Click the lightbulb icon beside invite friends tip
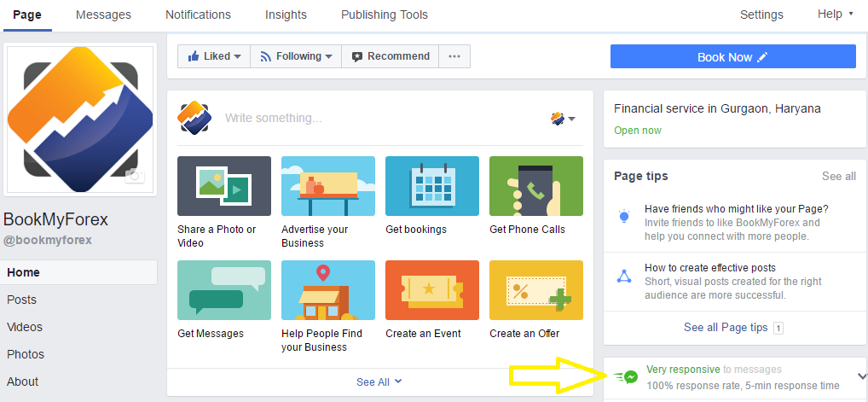The width and height of the screenshot is (868, 402). click(x=624, y=216)
